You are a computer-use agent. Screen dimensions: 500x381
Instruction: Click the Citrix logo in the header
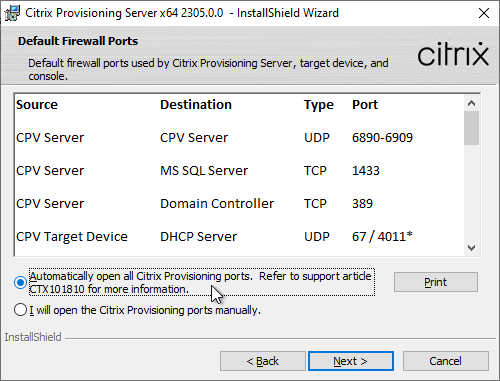(453, 54)
